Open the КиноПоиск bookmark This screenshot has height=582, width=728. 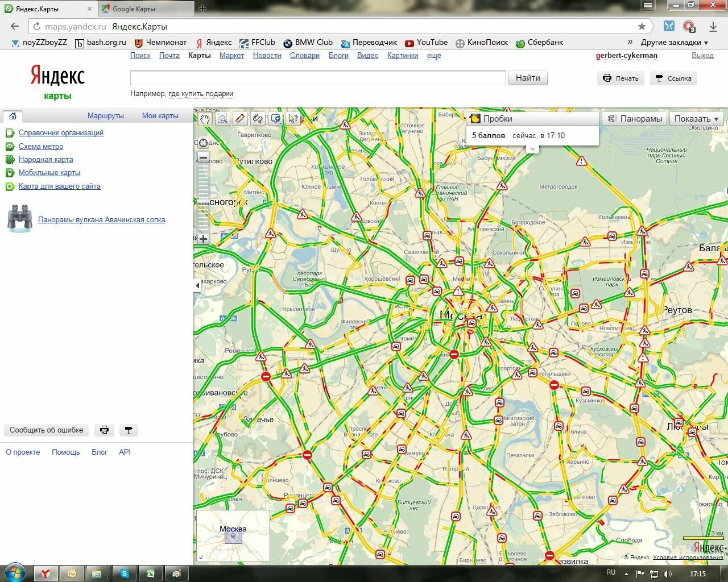[x=481, y=43]
